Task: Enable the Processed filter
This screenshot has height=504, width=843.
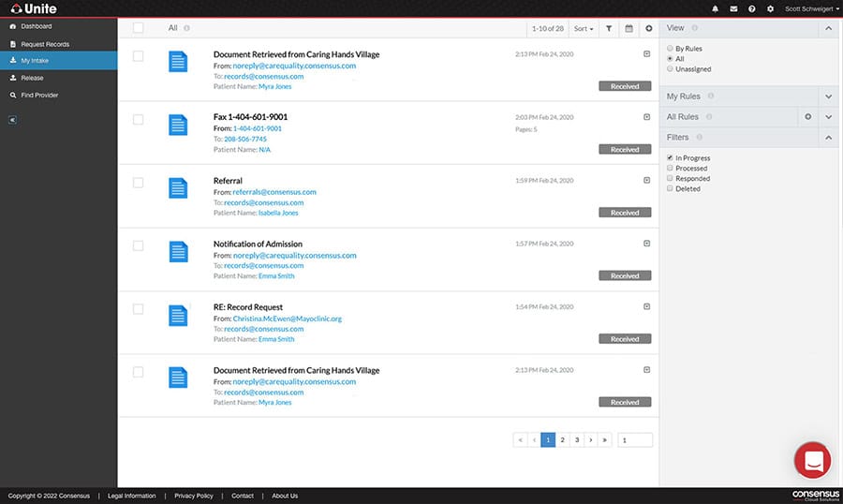Action: (x=670, y=168)
